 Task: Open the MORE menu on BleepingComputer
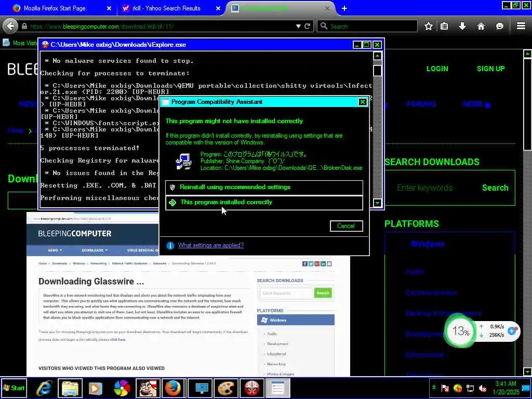[x=476, y=104]
